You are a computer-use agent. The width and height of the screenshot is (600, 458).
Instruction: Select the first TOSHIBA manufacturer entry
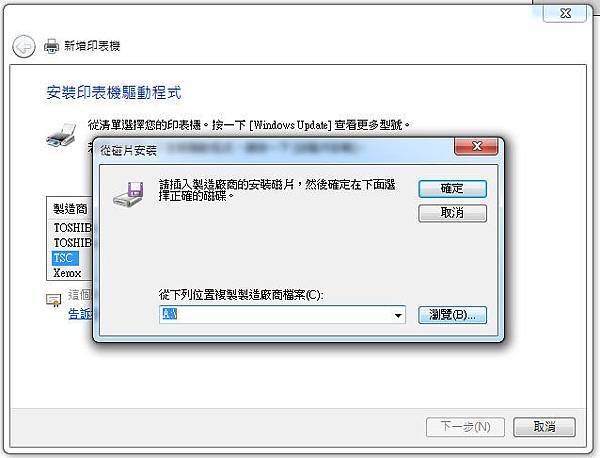[73, 228]
